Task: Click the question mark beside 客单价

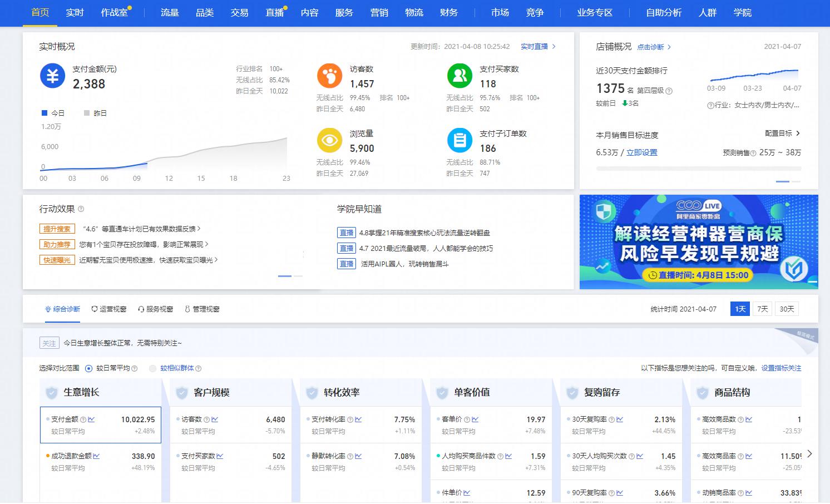Action: 467,419
